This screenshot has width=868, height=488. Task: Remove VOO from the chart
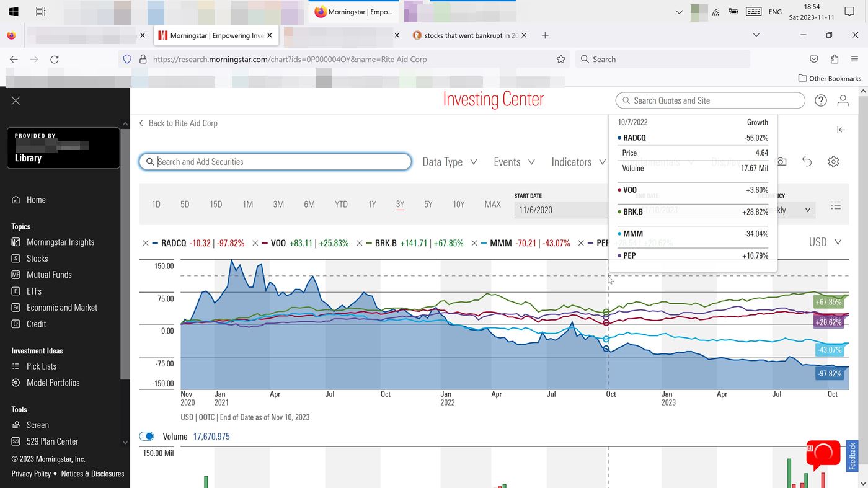point(255,243)
